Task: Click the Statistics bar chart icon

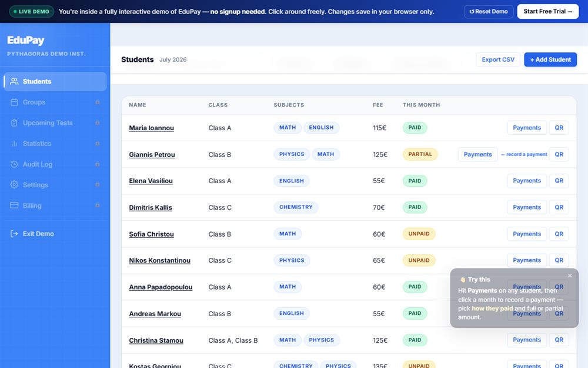Action: [14, 144]
